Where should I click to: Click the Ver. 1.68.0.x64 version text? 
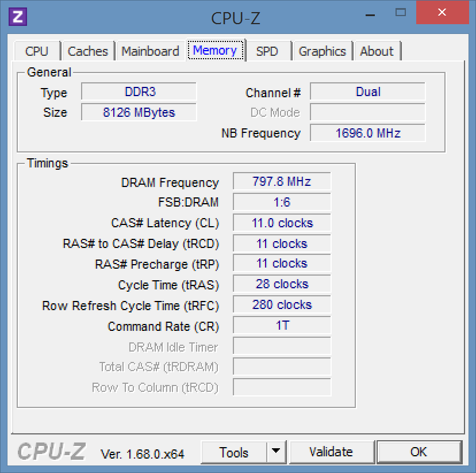tap(143, 454)
